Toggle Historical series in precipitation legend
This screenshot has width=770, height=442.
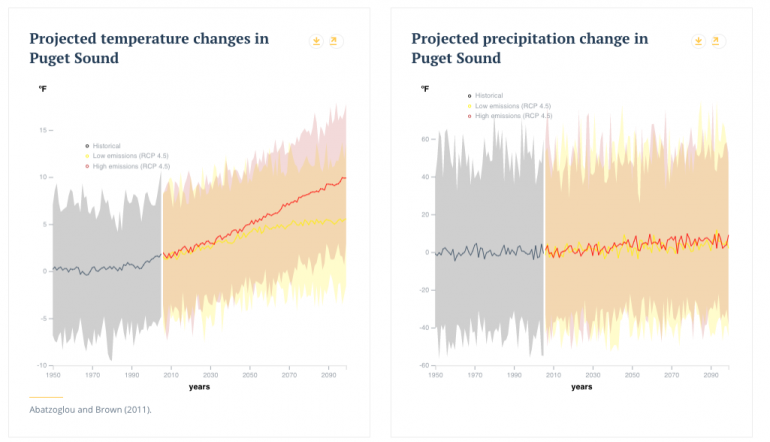click(489, 96)
